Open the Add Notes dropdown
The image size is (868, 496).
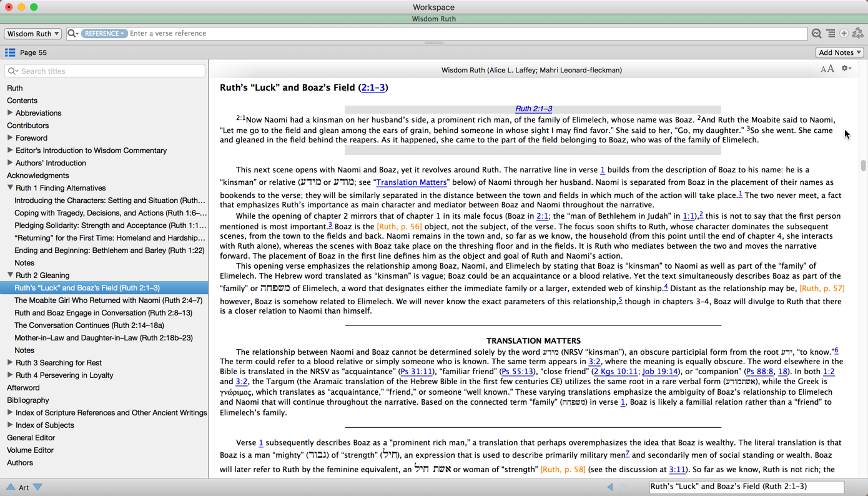(x=839, y=52)
